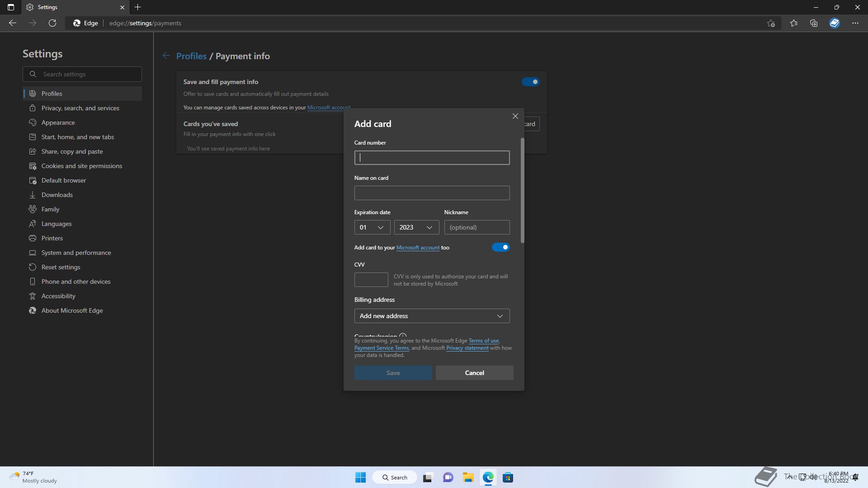This screenshot has height=488, width=868.
Task: Add this page to favorites star
Action: point(771,23)
